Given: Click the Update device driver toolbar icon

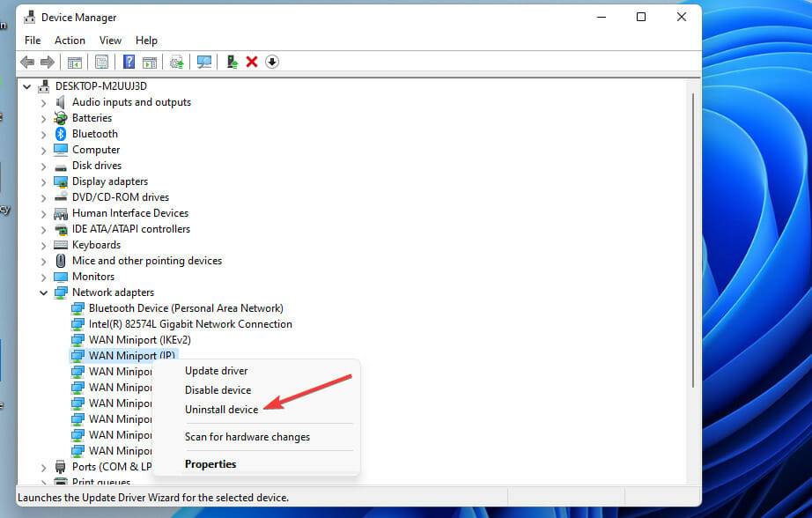Looking at the screenshot, I should tap(177, 63).
